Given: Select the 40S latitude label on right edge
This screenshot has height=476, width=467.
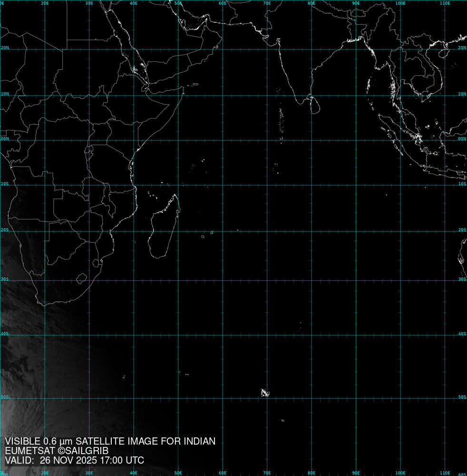Looking at the screenshot, I should [462, 334].
